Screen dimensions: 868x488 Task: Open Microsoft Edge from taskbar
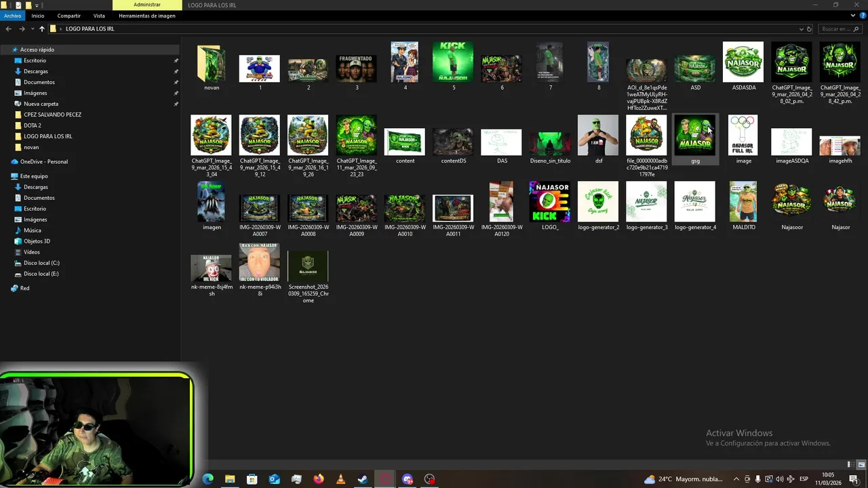pyautogui.click(x=208, y=479)
